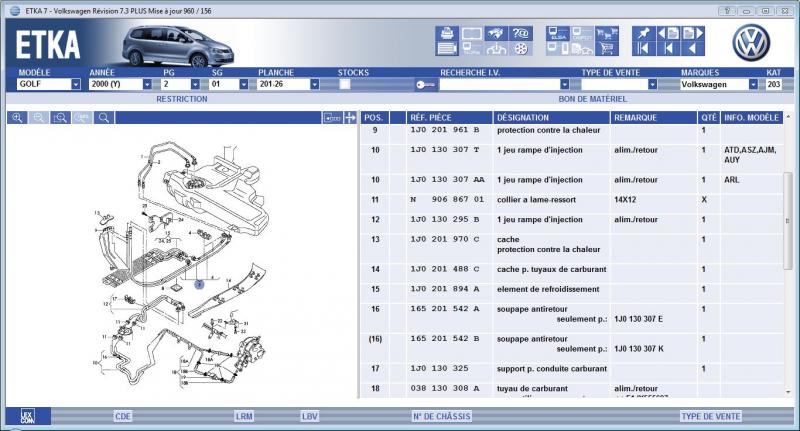The width and height of the screenshot is (800, 431).
Task: Select part number 165 201 542 B
Action: 445,339
